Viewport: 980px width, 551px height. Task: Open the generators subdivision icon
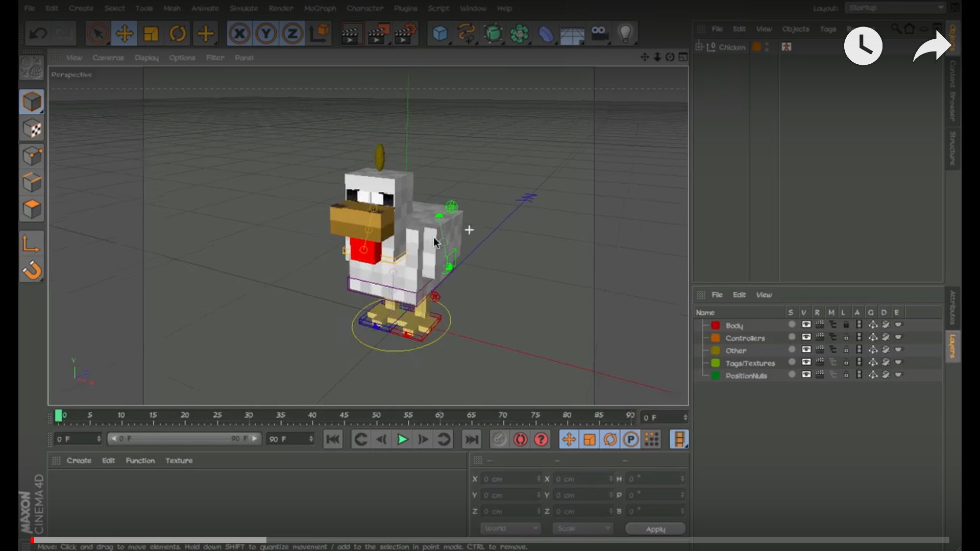click(494, 34)
